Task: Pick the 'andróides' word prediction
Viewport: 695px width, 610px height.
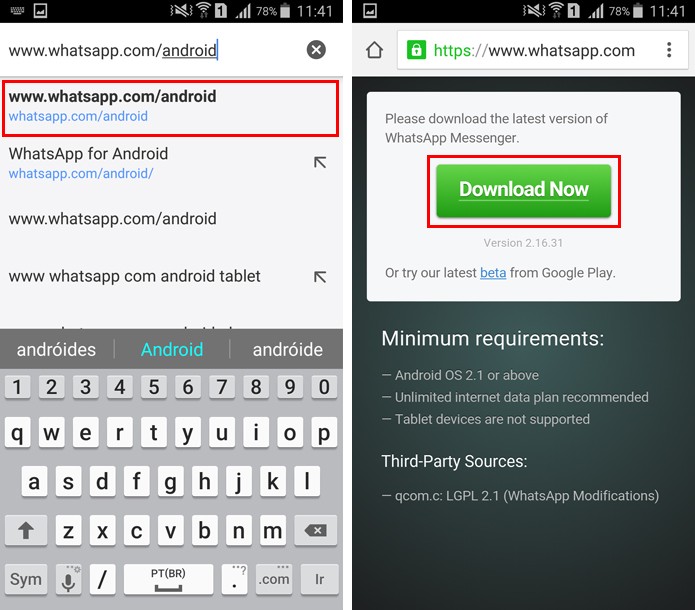Action: [56, 349]
